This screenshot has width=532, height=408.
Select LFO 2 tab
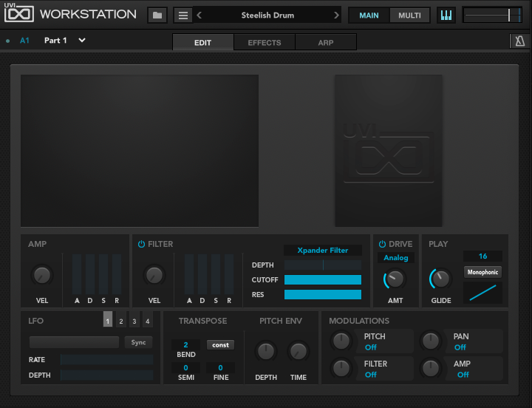(120, 319)
